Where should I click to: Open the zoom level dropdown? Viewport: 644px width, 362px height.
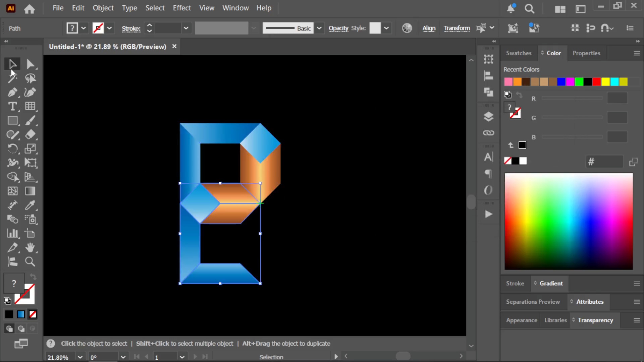(80, 357)
